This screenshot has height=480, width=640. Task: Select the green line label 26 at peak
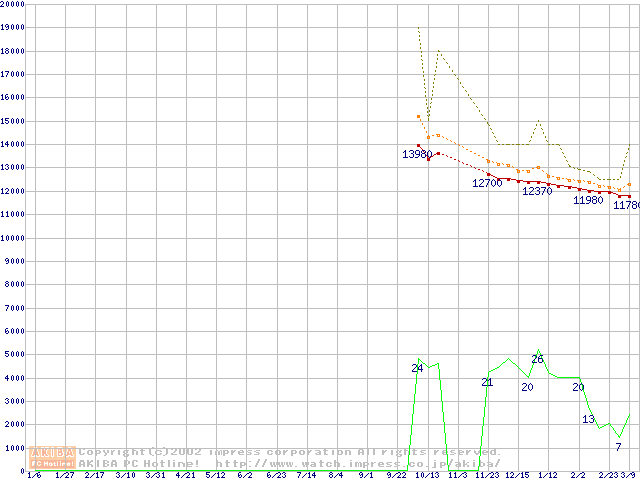tap(537, 359)
